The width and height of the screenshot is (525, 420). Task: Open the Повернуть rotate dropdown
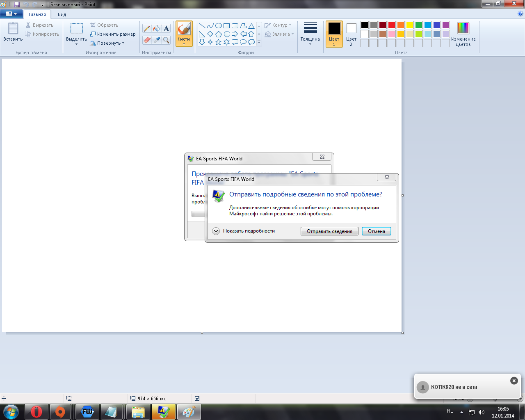(107, 43)
